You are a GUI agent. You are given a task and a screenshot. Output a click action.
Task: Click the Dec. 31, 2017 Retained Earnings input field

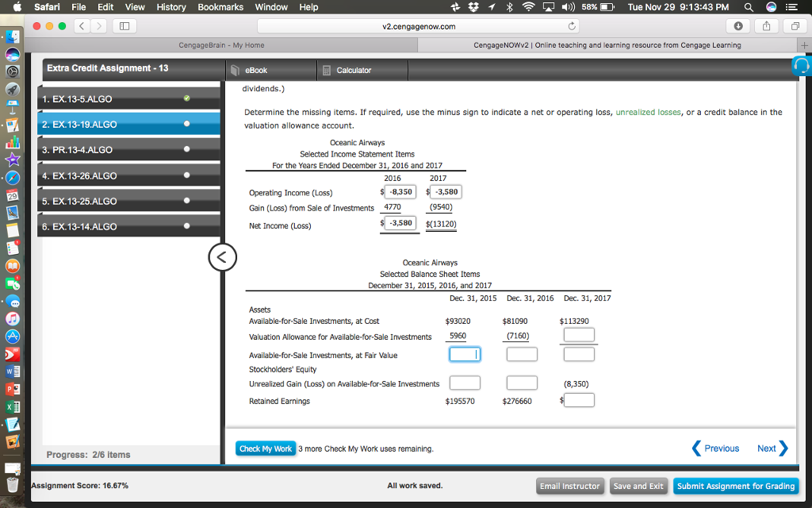coord(579,399)
